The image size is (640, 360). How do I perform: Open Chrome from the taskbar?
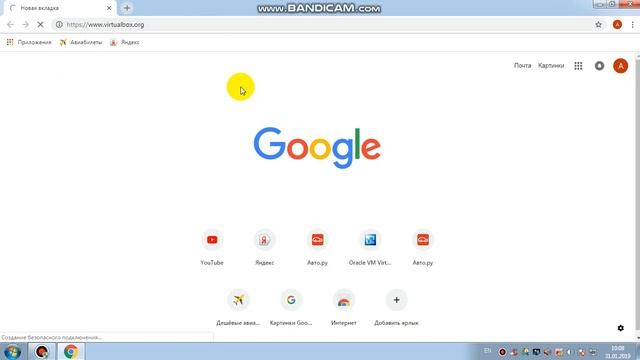click(71, 351)
